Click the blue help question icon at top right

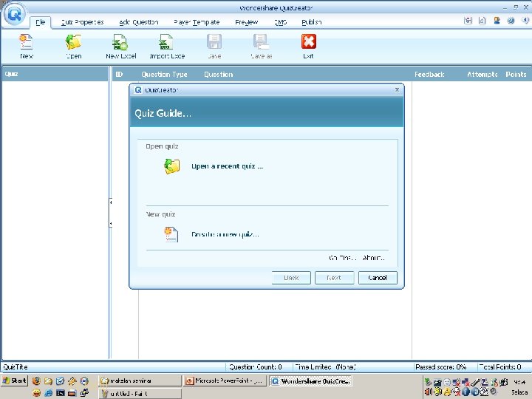point(511,21)
